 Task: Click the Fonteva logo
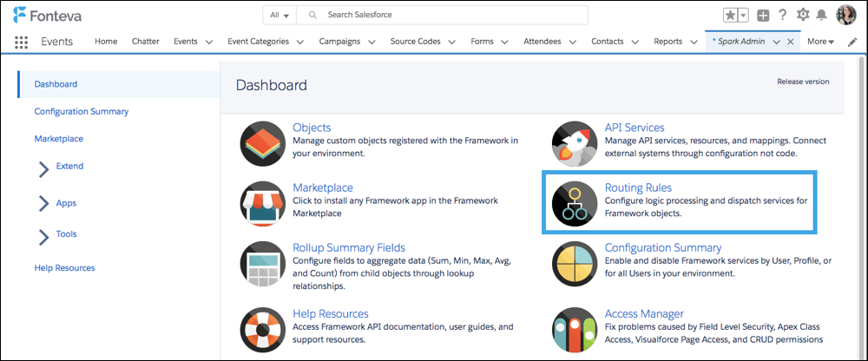coord(47,16)
